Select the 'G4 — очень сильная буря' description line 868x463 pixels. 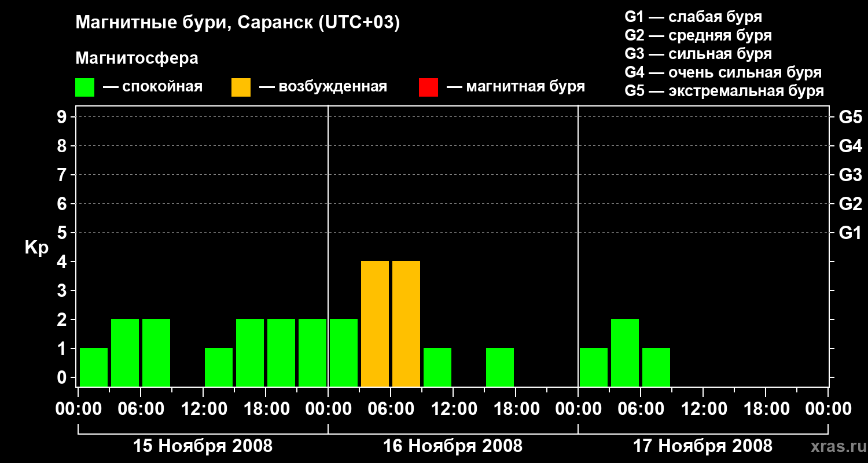pyautogui.click(x=723, y=72)
